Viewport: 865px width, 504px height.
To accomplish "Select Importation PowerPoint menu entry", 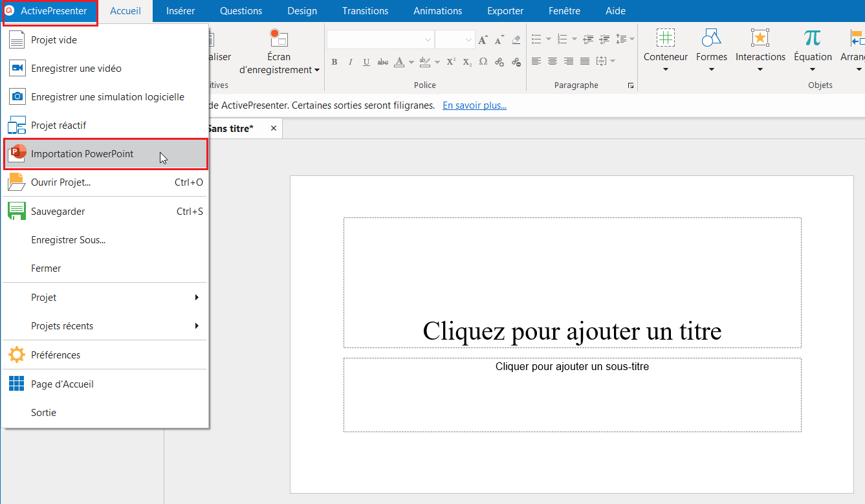I will tap(82, 154).
